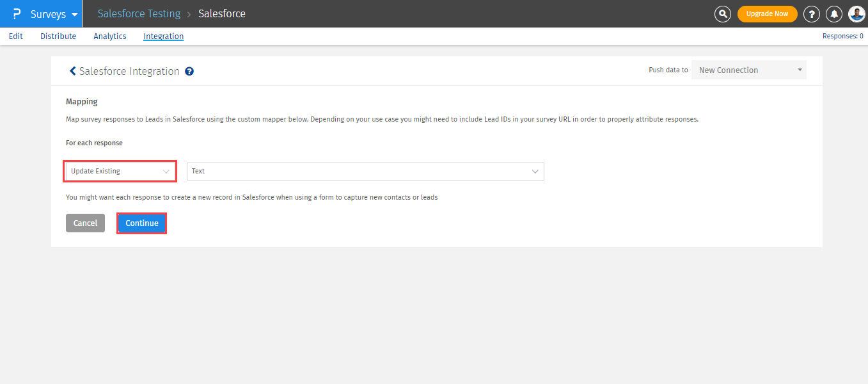868x384 pixels.
Task: Open the search panel via the magnifier icon
Action: (722, 13)
